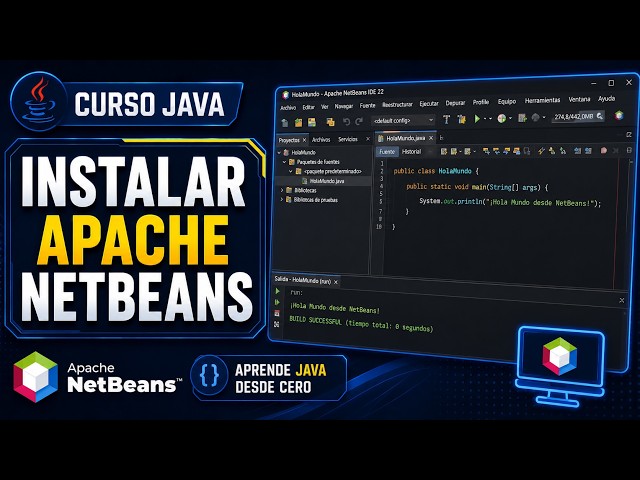Click the Build Project hammer icon
The height and width of the screenshot is (480, 640).
tap(447, 119)
